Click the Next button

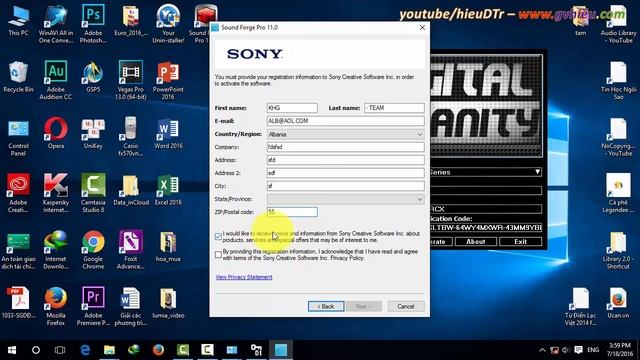(x=364, y=306)
